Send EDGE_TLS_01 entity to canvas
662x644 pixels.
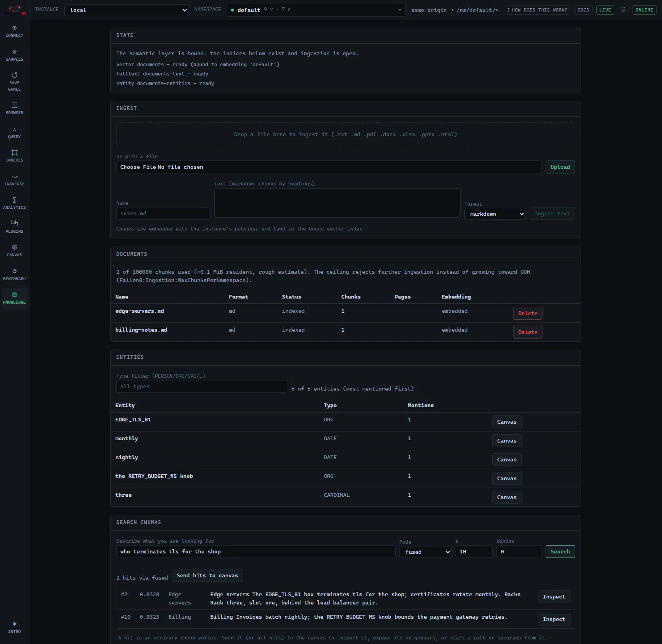pyautogui.click(x=507, y=422)
